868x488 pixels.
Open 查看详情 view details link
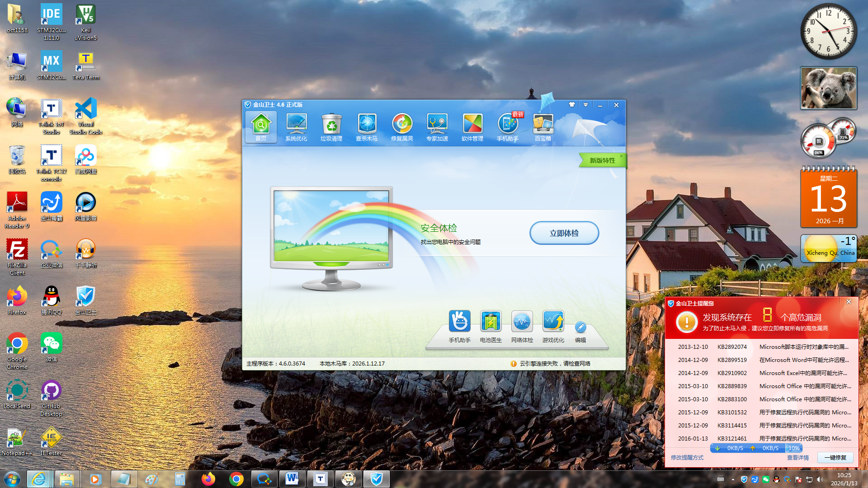(797, 458)
